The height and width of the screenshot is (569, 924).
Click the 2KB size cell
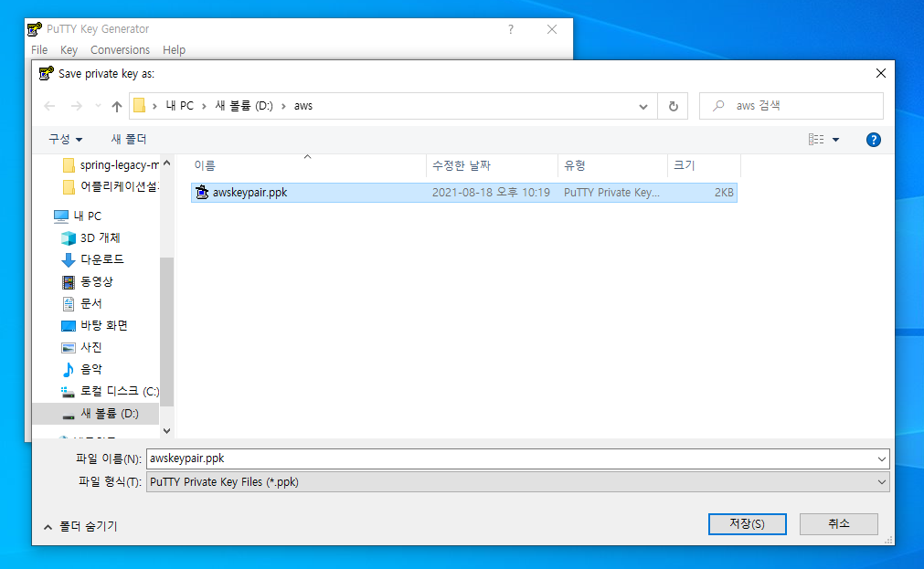[x=724, y=193]
